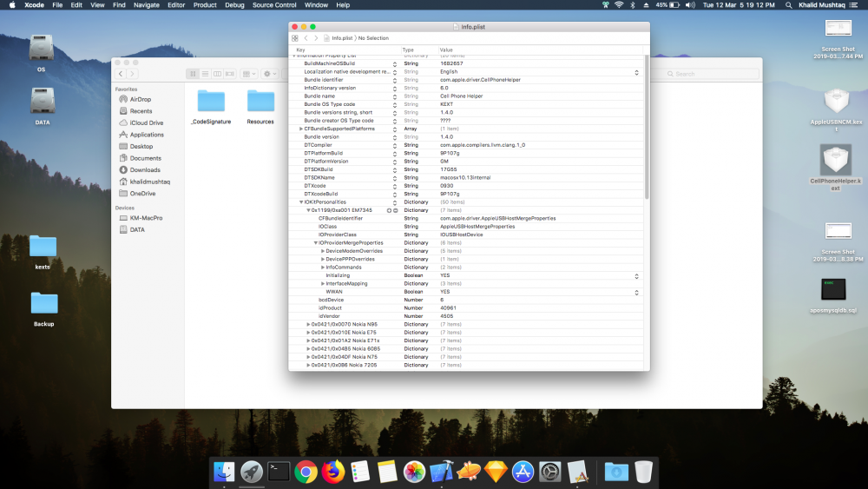
Task: Open Notification Center icon in menu bar
Action: coord(853,5)
